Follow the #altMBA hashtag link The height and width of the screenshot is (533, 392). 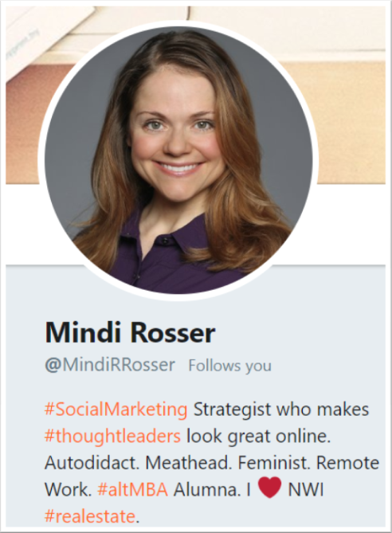pos(132,490)
